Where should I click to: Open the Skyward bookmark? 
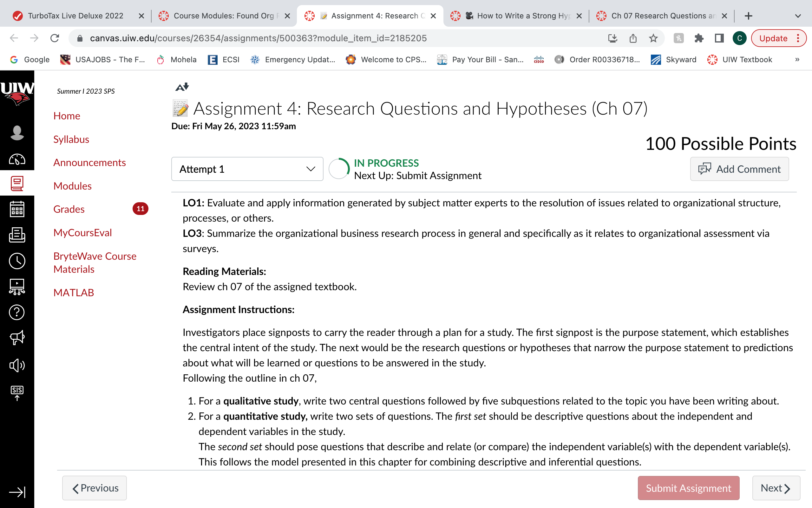pos(673,59)
